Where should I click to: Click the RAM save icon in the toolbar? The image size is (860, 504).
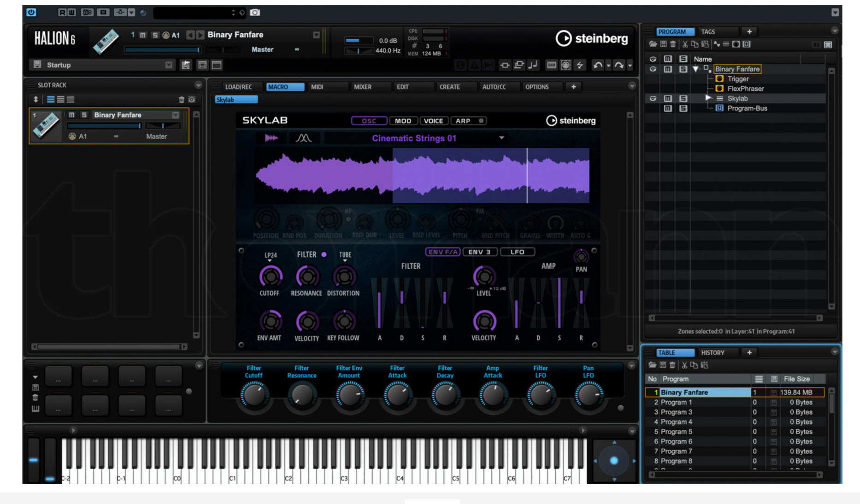552,65
